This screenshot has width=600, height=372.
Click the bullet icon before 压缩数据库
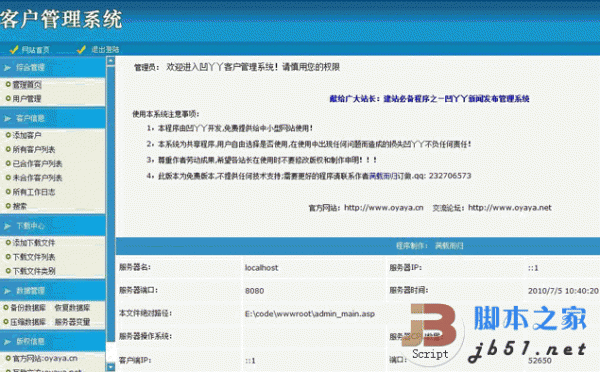6,322
